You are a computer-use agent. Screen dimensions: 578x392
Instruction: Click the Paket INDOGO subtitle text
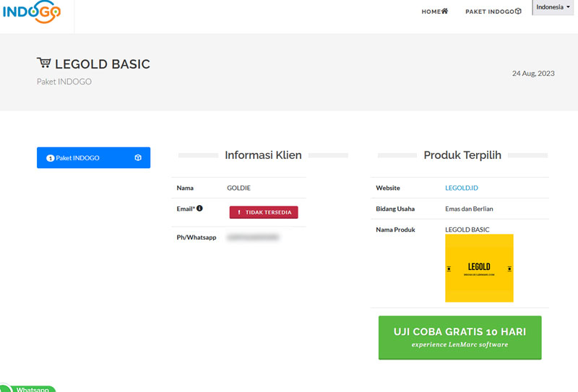[64, 82]
